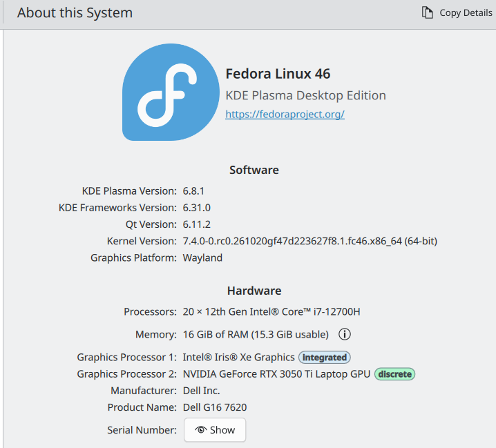Click the "Product Name:" label
496x448 pixels.
click(x=142, y=407)
